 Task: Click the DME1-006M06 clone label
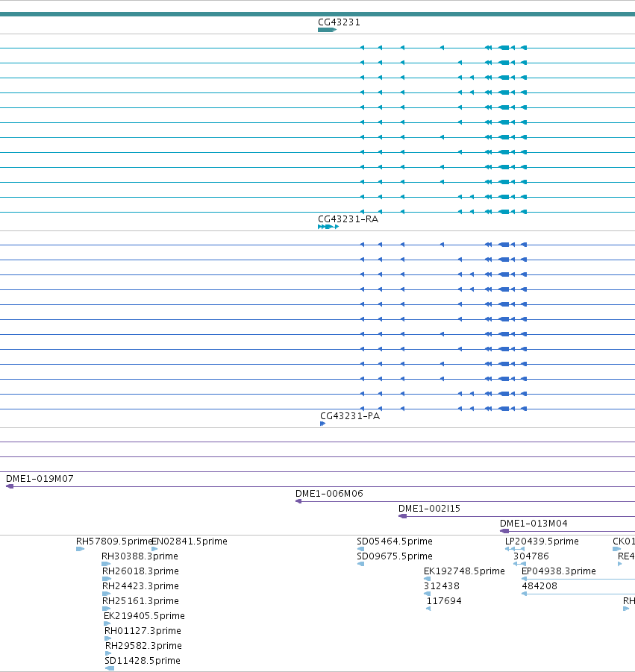pos(329,494)
